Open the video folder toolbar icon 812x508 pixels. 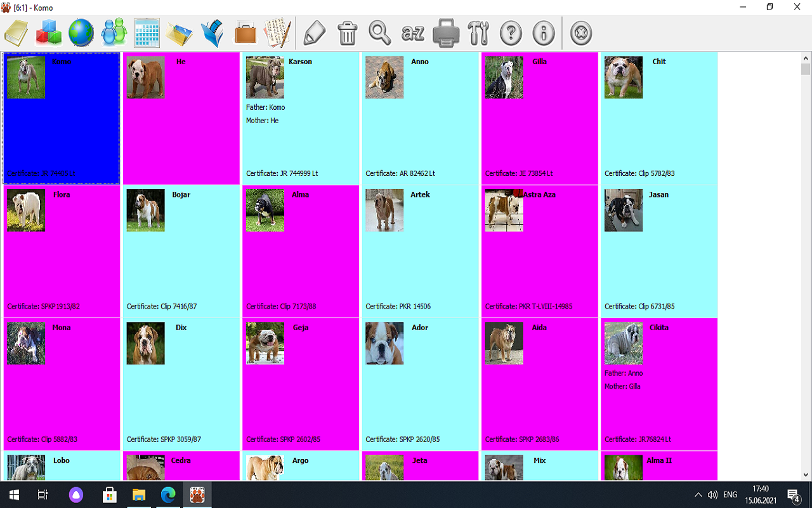pos(212,32)
